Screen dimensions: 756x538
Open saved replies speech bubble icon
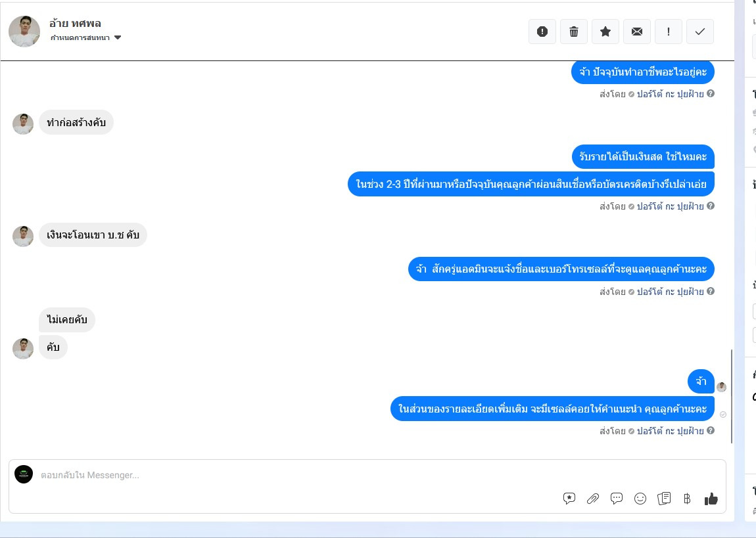coord(616,499)
